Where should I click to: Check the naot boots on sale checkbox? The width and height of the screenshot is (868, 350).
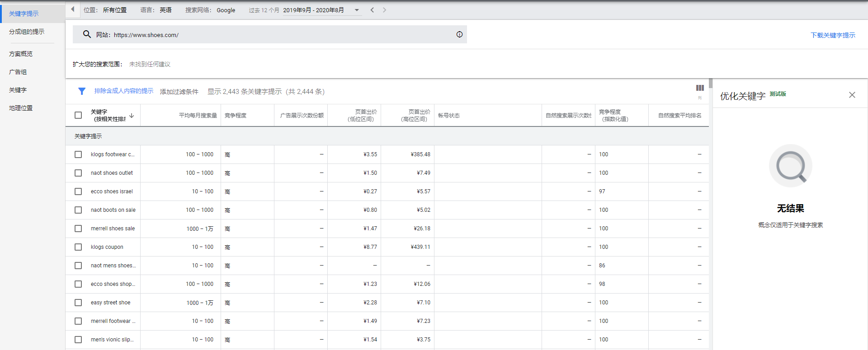click(x=78, y=210)
